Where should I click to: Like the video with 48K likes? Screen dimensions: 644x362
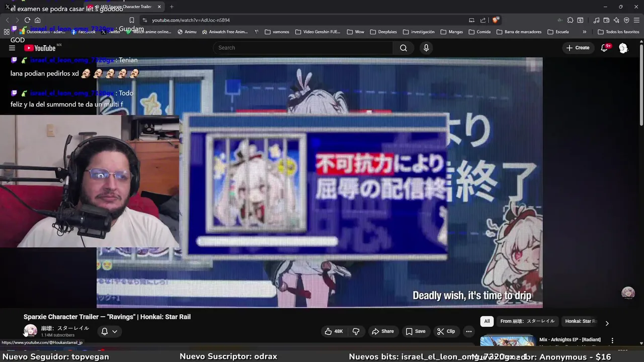click(334, 331)
